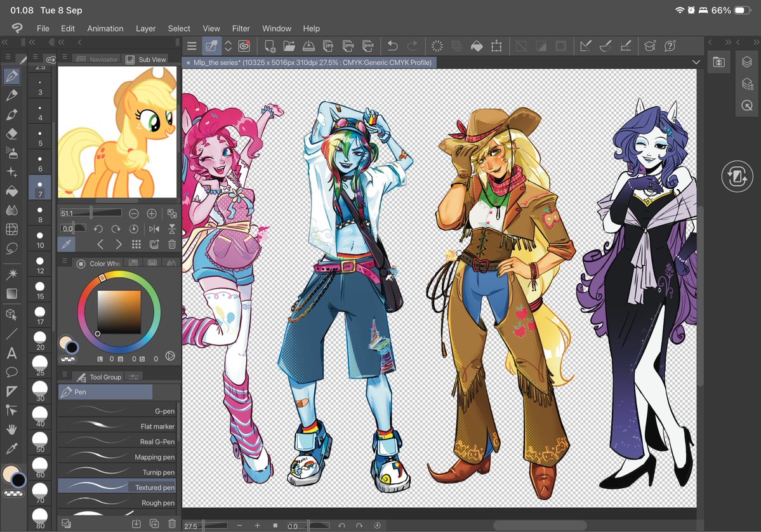761x532 pixels.
Task: Create new canvas with the New file icon
Action: [269, 46]
